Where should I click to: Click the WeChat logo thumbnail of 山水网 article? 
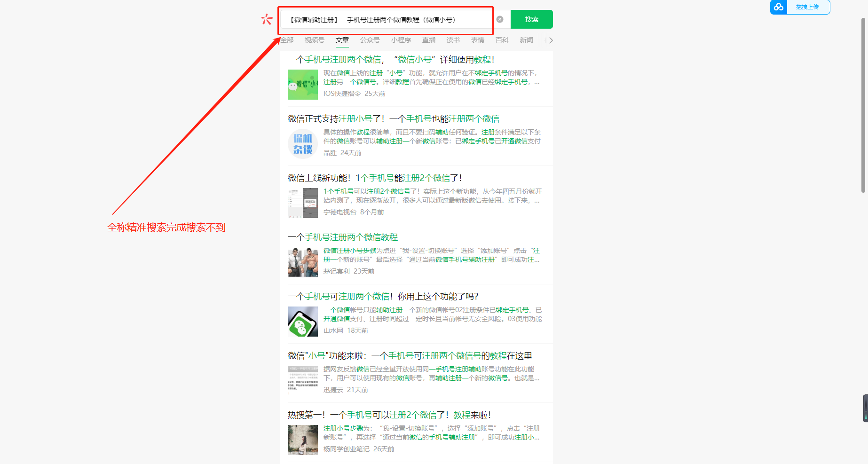[303, 322]
